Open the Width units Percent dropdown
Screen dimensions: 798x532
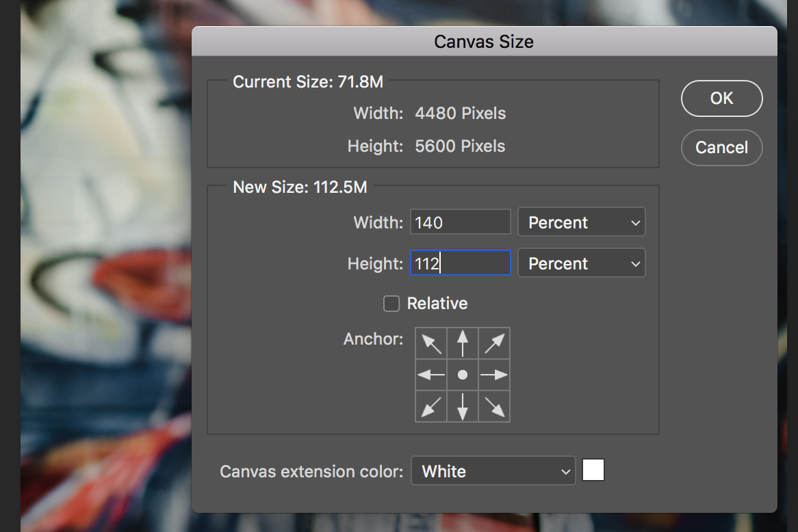[581, 222]
